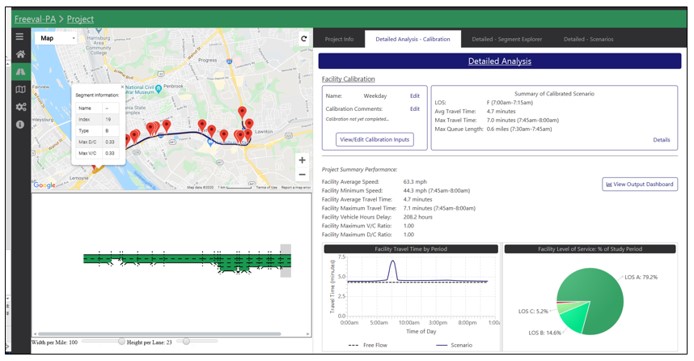694x361 pixels.
Task: Refresh the map with the reload icon
Action: pyautogui.click(x=304, y=39)
